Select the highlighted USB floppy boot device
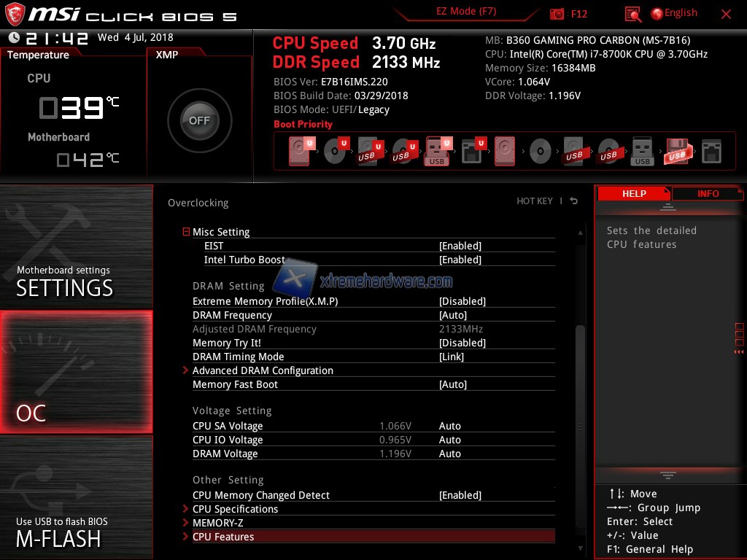The image size is (747, 560). 676,152
